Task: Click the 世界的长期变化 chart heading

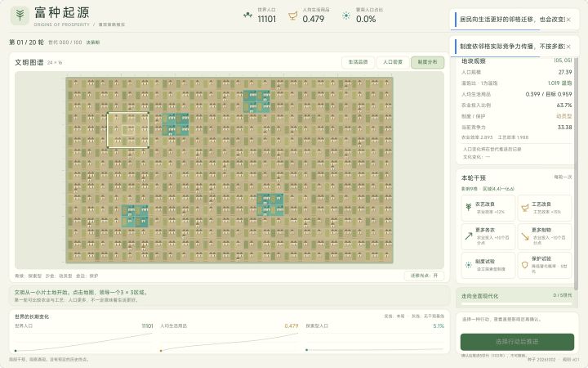Action: pos(32,316)
